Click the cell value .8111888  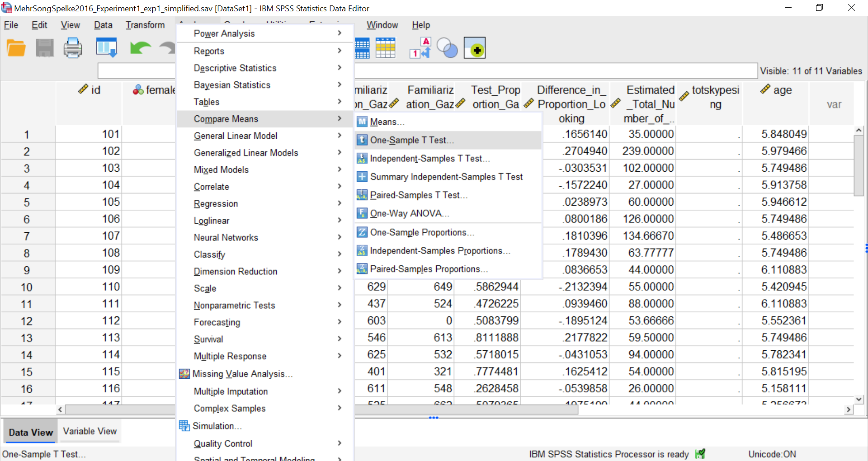(488, 338)
